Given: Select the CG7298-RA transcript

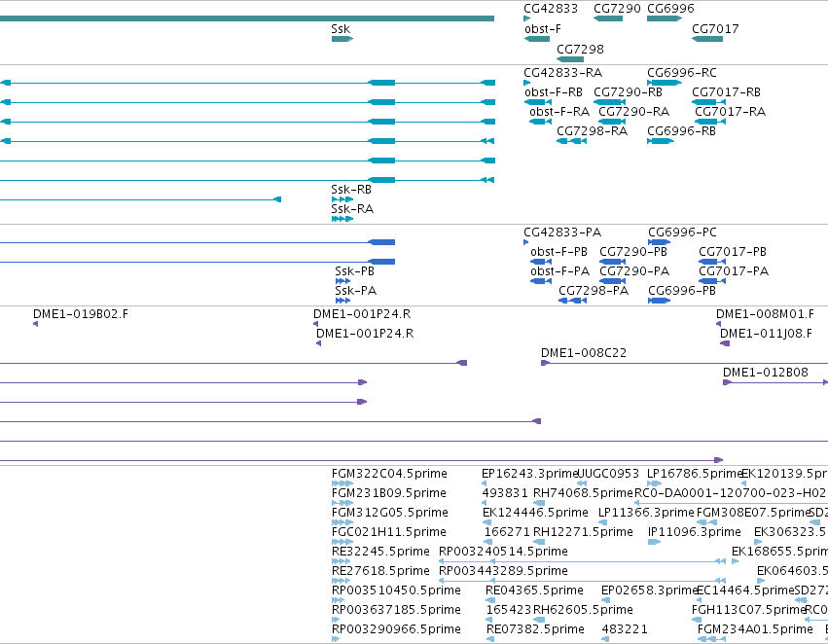Looking at the screenshot, I should [x=571, y=141].
